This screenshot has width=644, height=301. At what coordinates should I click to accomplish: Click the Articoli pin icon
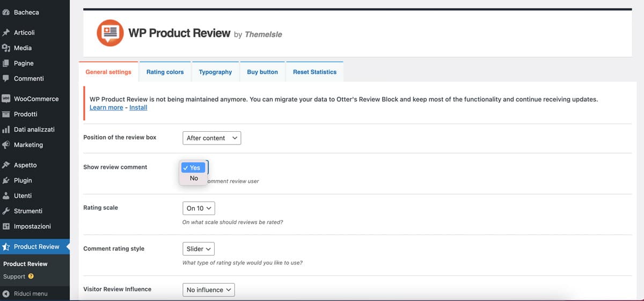(6, 33)
